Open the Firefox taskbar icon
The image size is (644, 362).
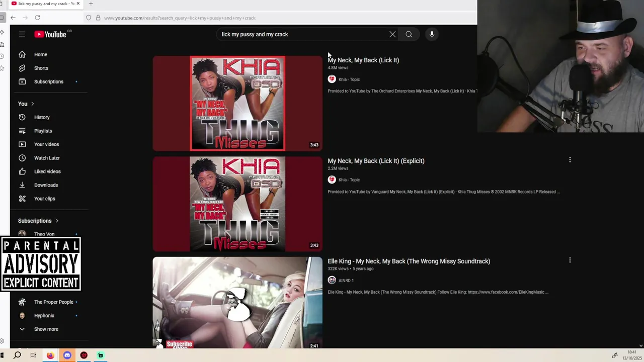50,355
